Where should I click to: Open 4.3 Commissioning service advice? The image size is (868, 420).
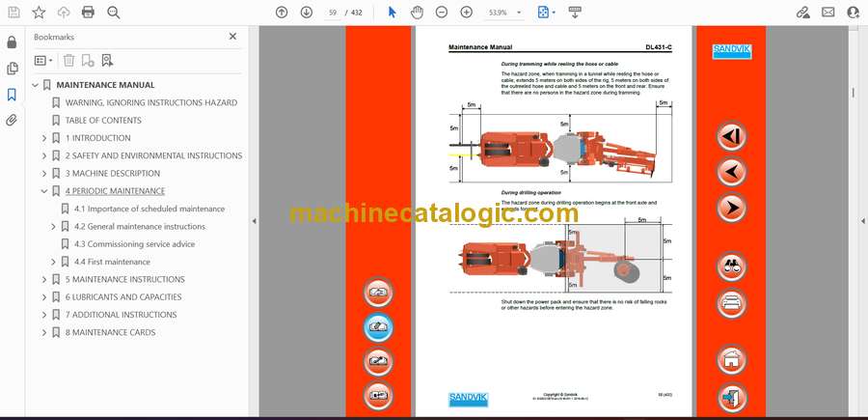(x=134, y=244)
